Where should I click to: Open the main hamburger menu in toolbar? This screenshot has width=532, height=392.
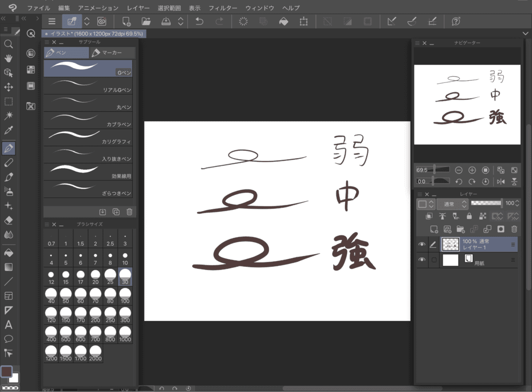52,21
